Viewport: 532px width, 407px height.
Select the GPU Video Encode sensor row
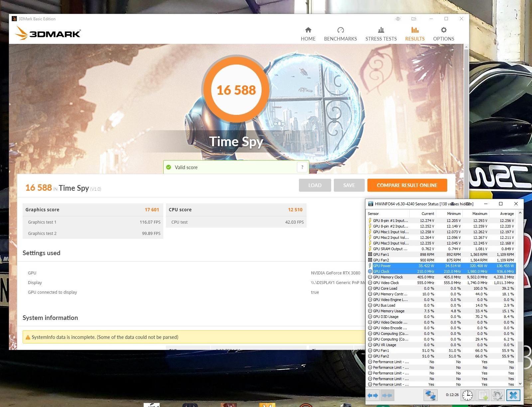(x=441, y=328)
